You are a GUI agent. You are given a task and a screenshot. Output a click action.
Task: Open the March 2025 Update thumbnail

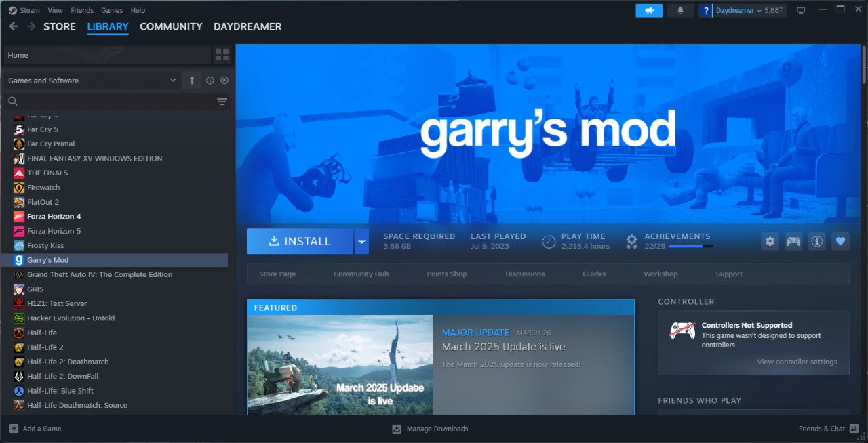click(x=340, y=364)
